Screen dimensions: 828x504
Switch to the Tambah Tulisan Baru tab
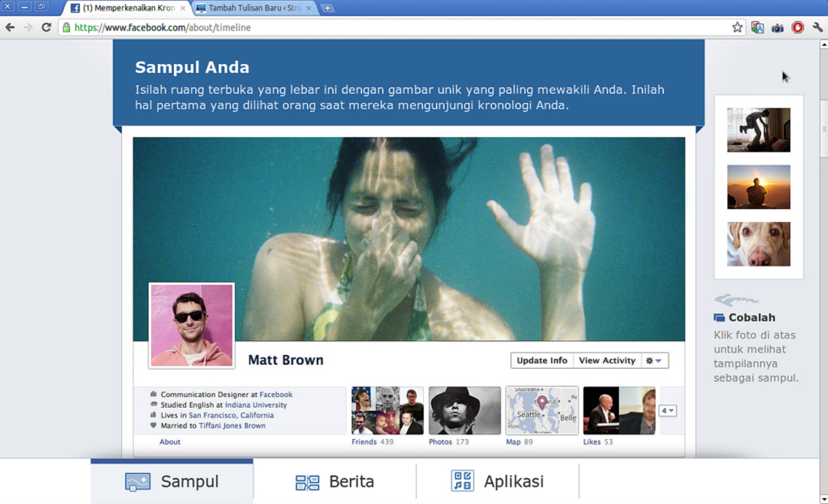254,8
